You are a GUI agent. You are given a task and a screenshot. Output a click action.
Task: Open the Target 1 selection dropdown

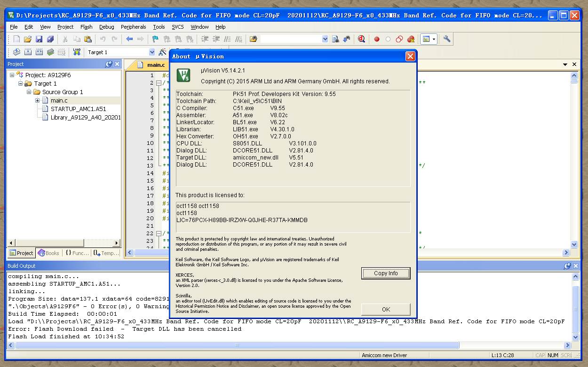click(152, 52)
